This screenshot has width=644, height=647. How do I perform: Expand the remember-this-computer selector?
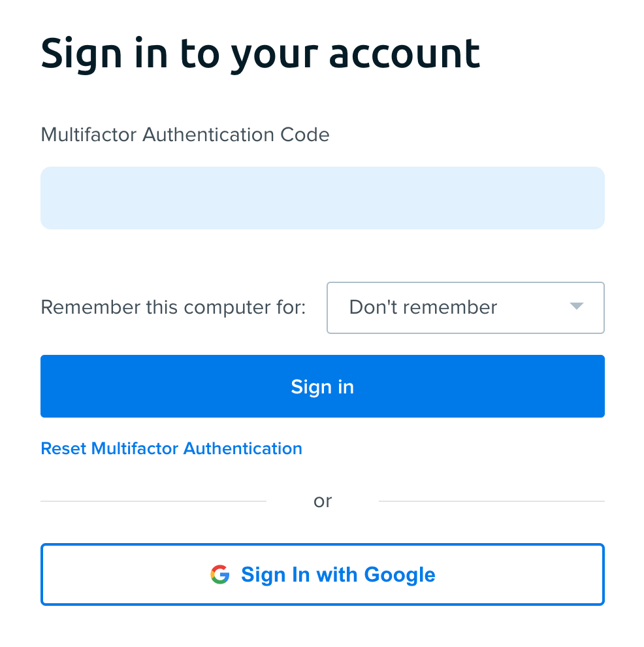pyautogui.click(x=465, y=307)
